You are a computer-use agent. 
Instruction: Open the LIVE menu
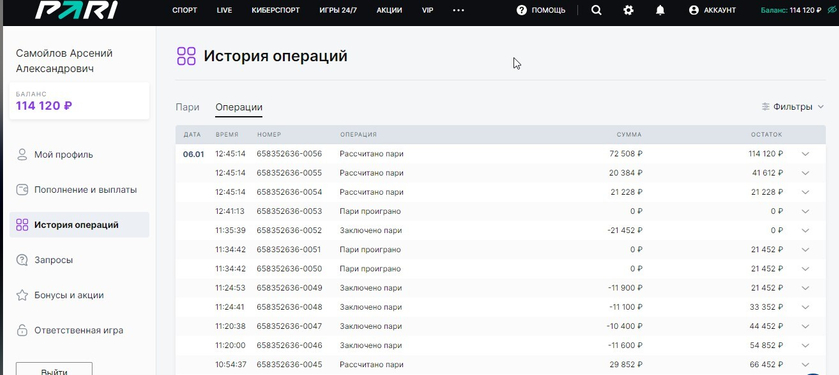tap(224, 10)
